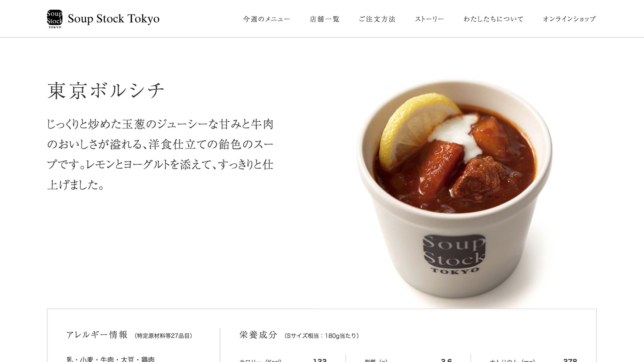Click the 東京ボルシチ soup title
This screenshot has height=362, width=644.
[106, 91]
